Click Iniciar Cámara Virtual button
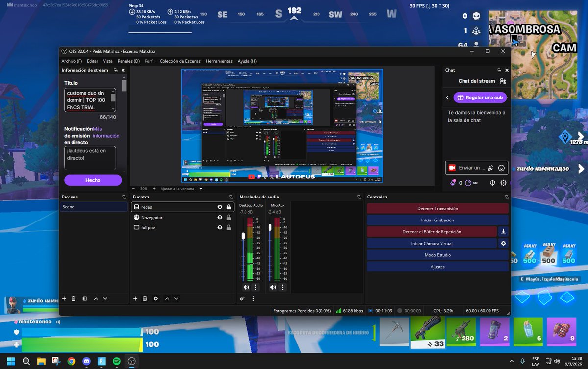588x369 pixels. (x=432, y=243)
